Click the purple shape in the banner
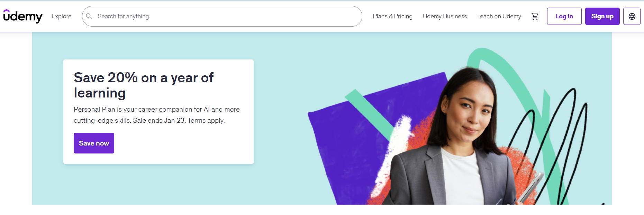This screenshot has width=644, height=215. [346, 145]
